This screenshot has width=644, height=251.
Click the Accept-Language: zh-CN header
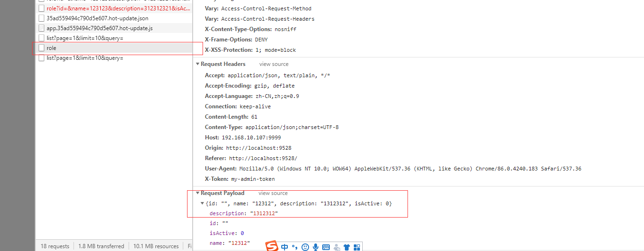tap(252, 96)
